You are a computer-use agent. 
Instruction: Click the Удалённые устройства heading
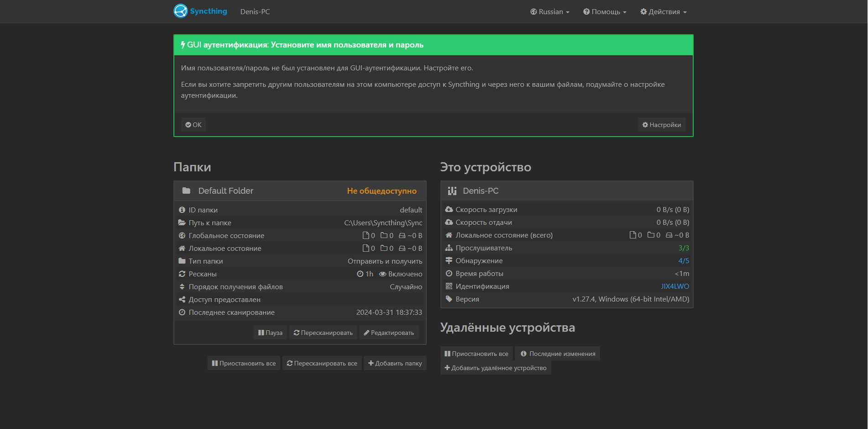tap(507, 328)
